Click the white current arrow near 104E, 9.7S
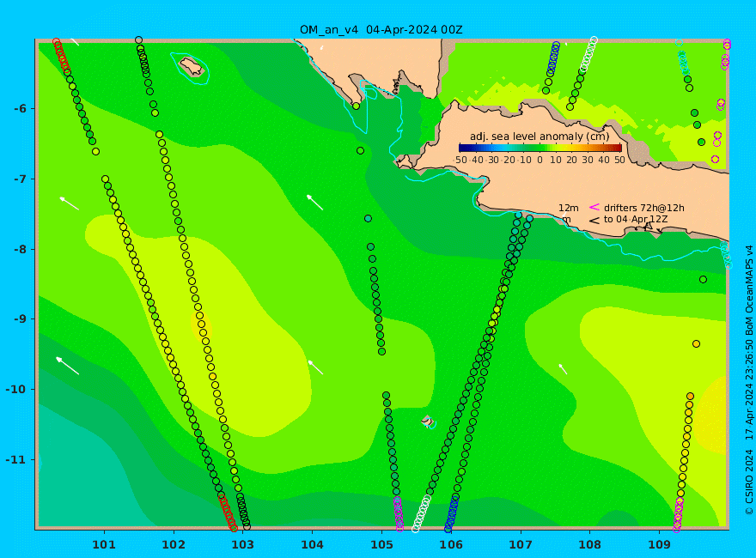This screenshot has width=756, height=558. 315,367
